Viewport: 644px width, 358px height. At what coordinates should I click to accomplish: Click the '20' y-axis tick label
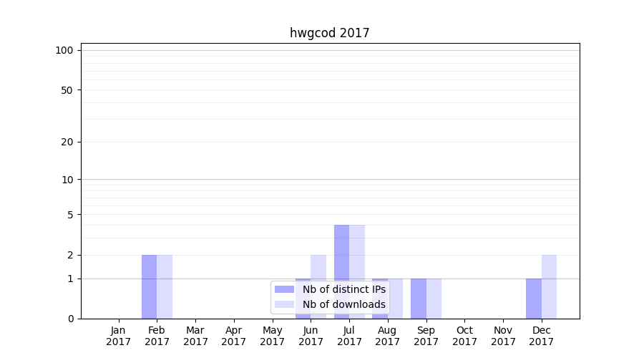pyautogui.click(x=67, y=142)
